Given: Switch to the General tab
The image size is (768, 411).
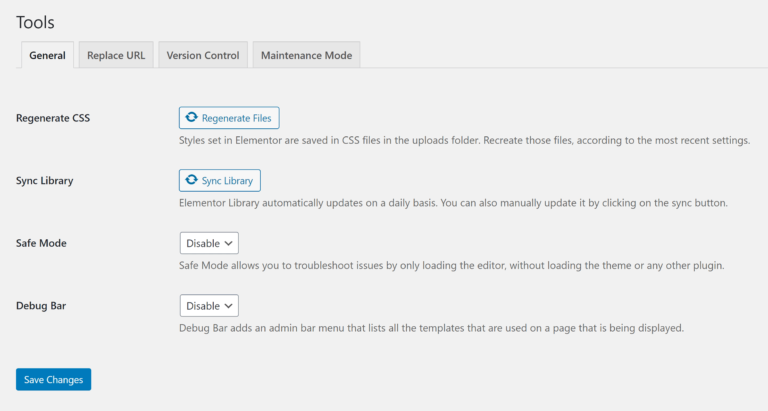Looking at the screenshot, I should tap(47, 56).
